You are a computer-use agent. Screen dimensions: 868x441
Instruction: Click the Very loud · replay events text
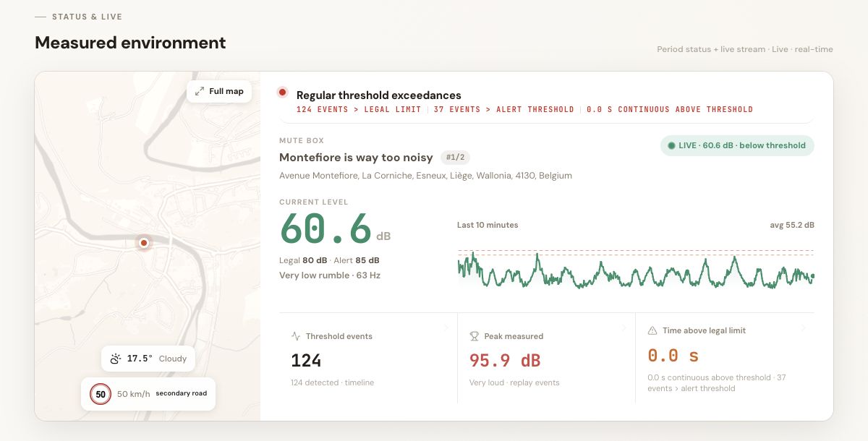tap(514, 382)
